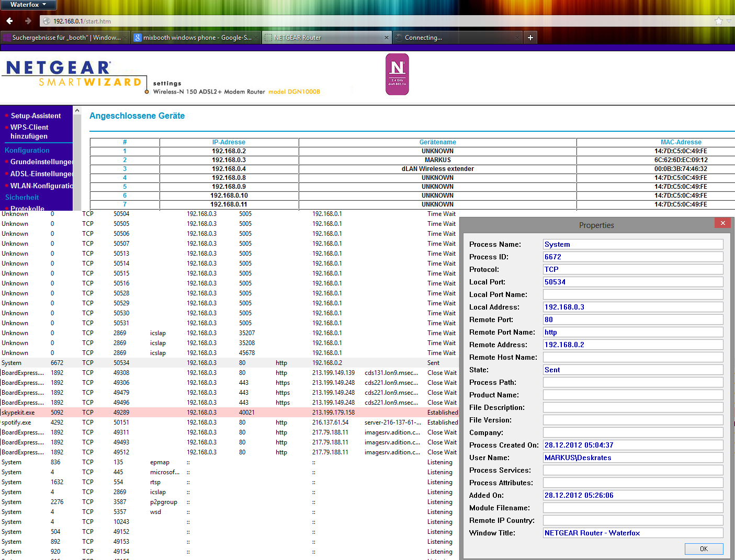
Task: Open WLAN-Konfiguration in the sidebar
Action: [x=41, y=186]
